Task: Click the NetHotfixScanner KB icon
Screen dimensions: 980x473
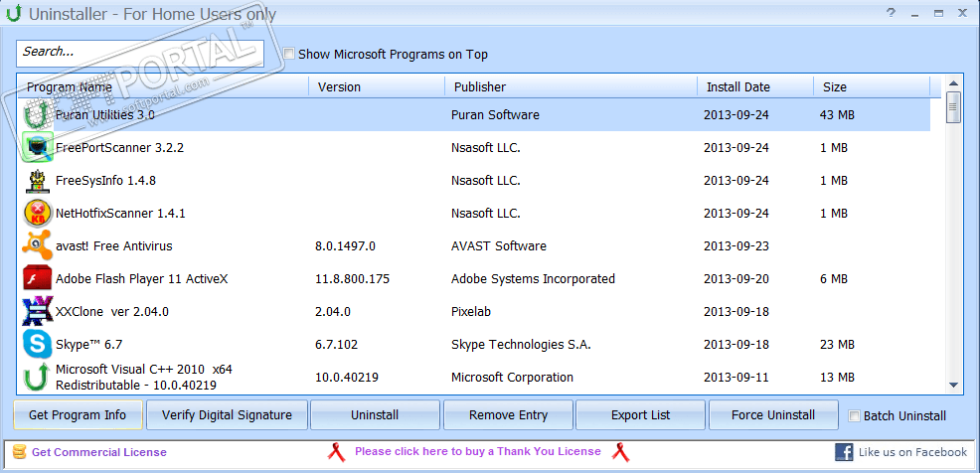Action: (38, 213)
